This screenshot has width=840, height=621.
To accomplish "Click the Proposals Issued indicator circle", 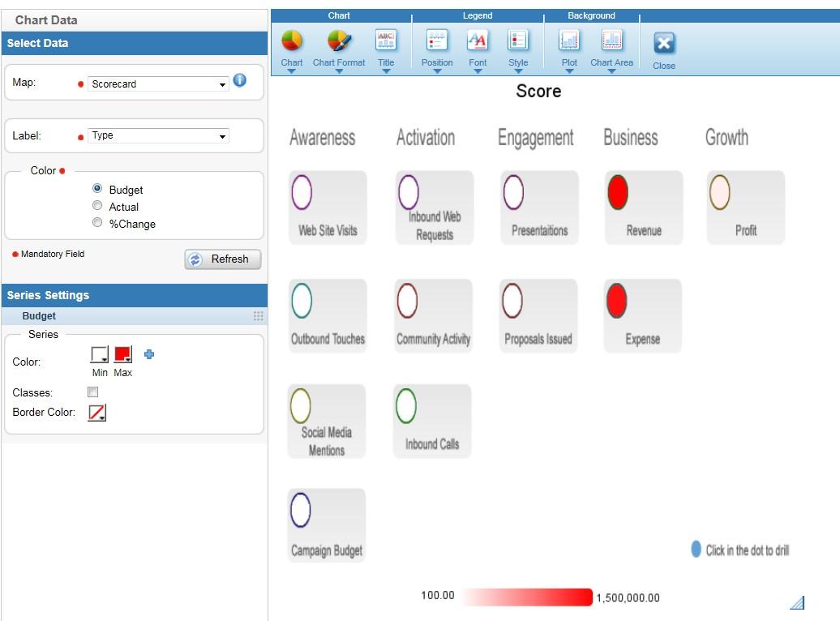I will (x=512, y=301).
